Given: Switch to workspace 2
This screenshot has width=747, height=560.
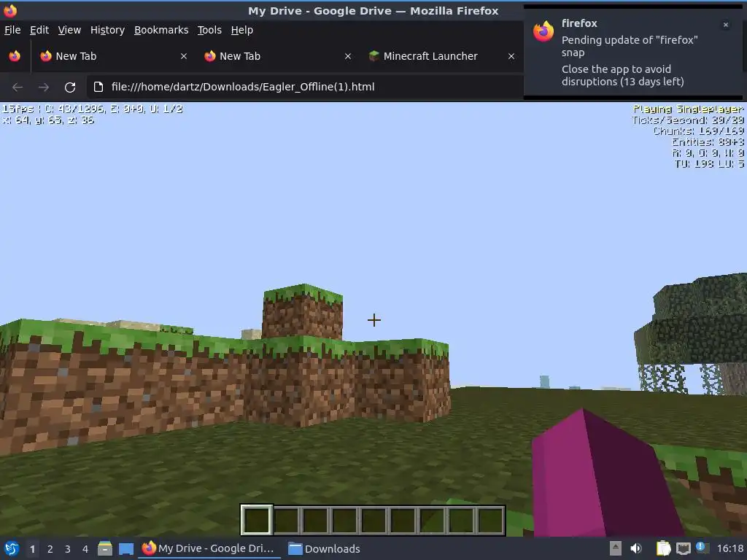Looking at the screenshot, I should [x=50, y=549].
